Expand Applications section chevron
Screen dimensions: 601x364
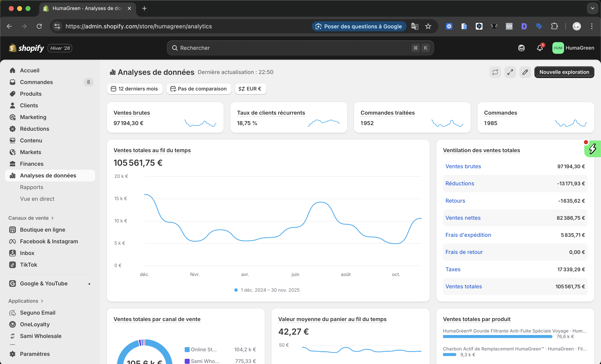pos(42,301)
